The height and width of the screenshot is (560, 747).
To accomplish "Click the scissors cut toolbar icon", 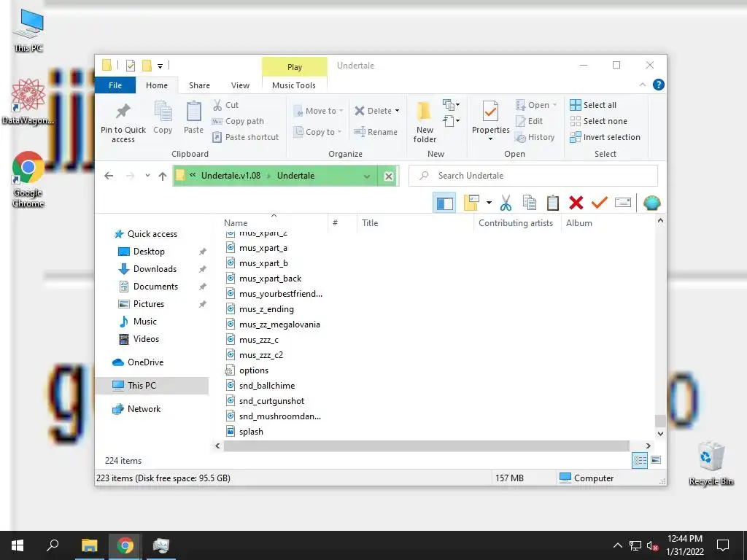I will (x=506, y=203).
